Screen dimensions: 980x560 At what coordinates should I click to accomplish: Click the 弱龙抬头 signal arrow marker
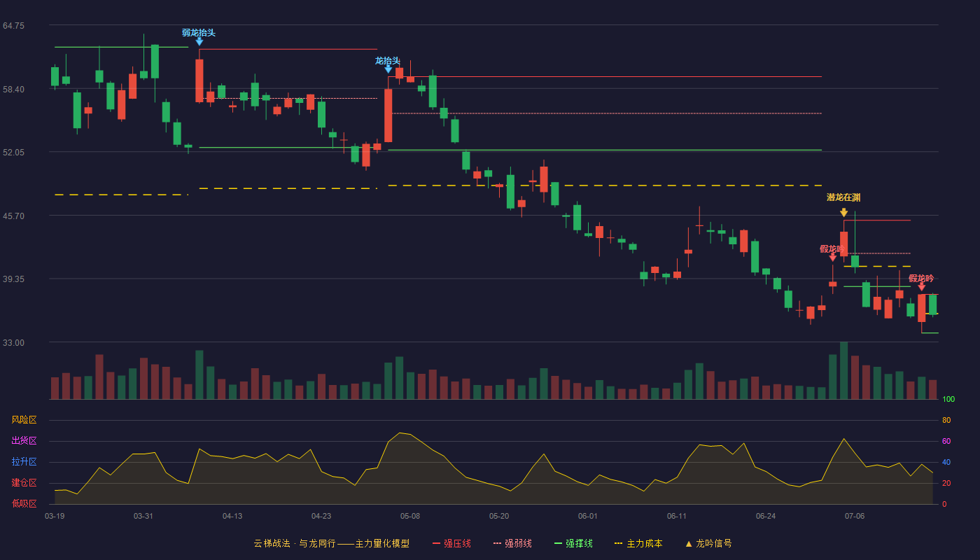(199, 41)
